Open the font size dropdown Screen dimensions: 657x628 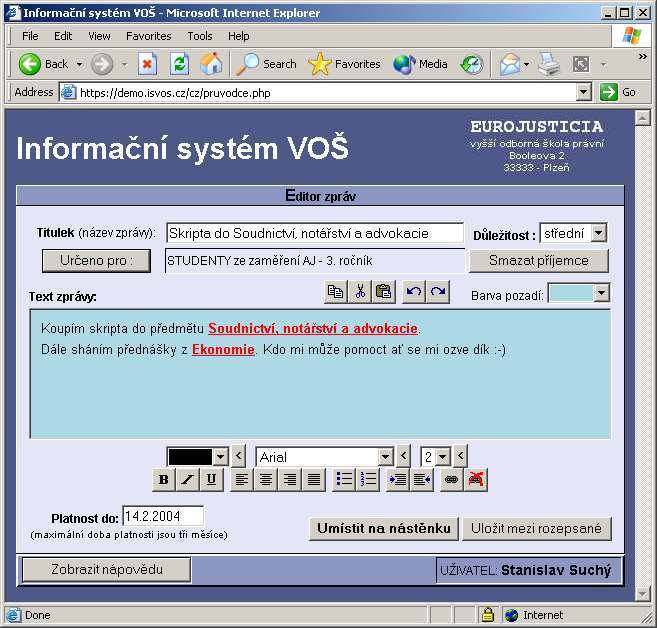coord(442,457)
